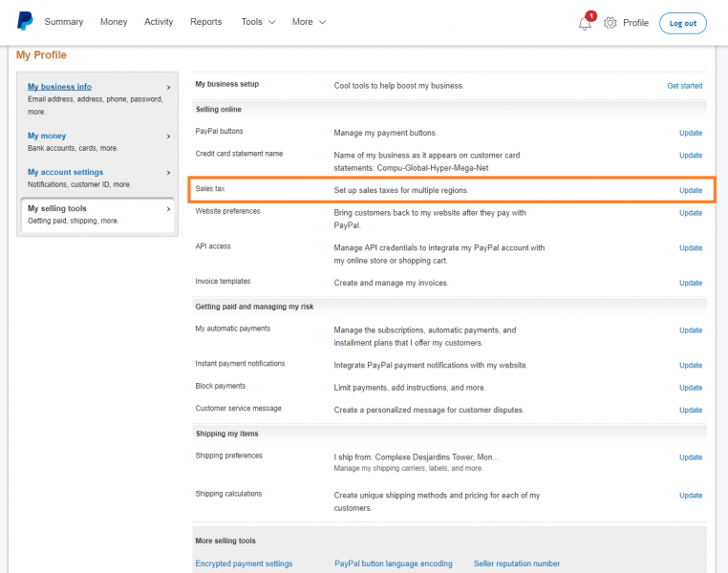This screenshot has width=728, height=573.
Task: Update API access credentials
Action: pos(691,248)
